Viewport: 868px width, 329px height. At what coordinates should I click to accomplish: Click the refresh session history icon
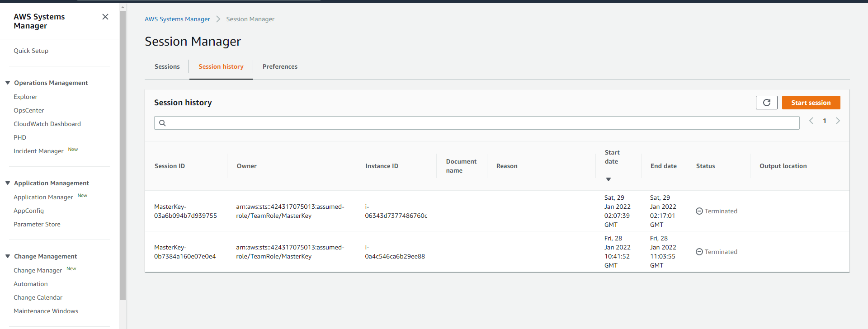click(x=766, y=103)
